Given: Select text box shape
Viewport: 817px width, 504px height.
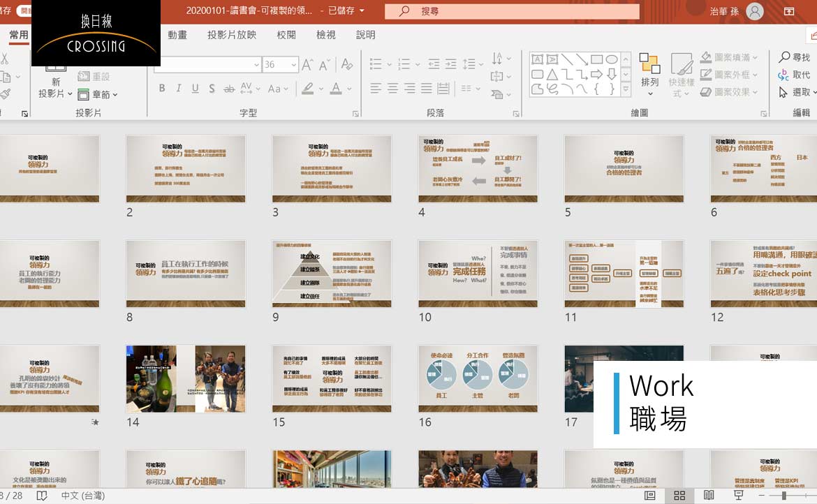Looking at the screenshot, I should [x=537, y=59].
